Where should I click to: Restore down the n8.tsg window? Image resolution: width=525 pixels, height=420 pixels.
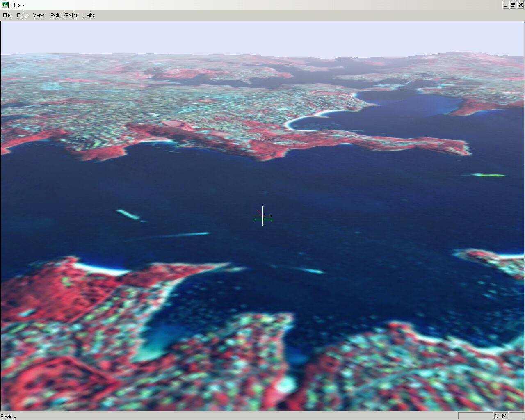(x=513, y=5)
